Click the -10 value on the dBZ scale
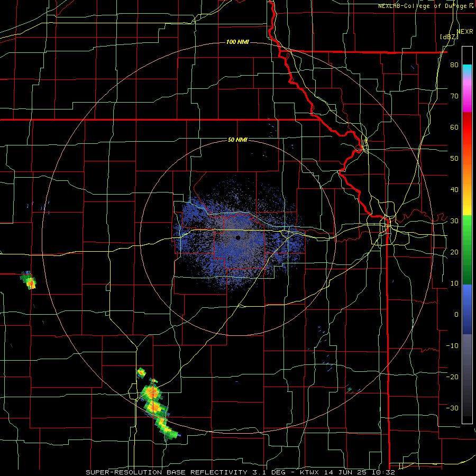The width and height of the screenshot is (476, 476). (x=452, y=345)
